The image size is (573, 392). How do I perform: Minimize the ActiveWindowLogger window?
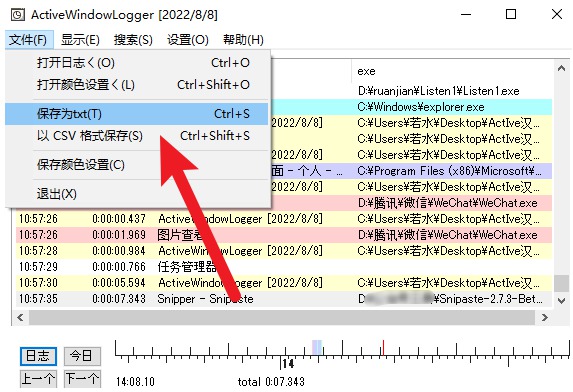pos(466,15)
